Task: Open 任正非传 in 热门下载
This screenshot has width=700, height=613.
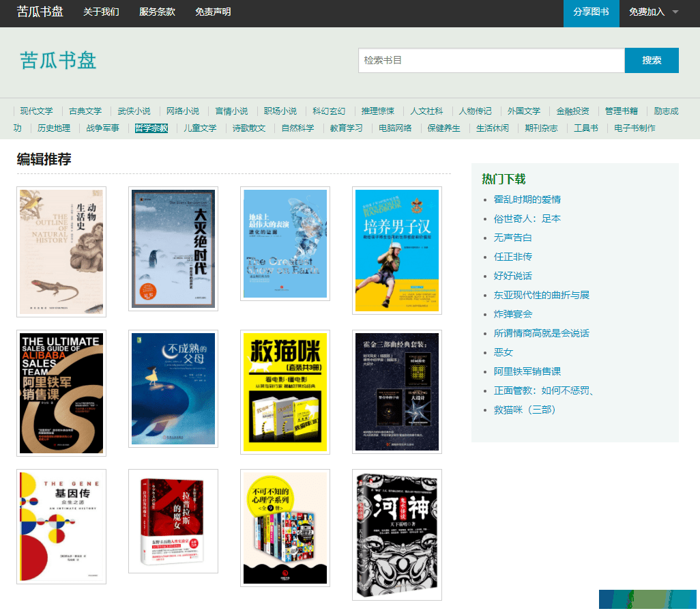Action: [513, 257]
